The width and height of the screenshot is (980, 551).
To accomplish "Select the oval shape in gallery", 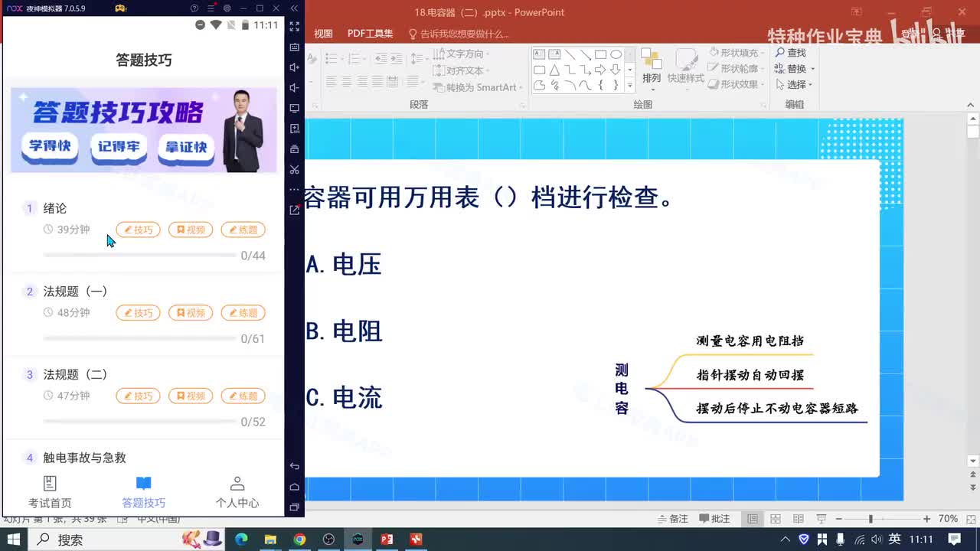I will tap(616, 54).
